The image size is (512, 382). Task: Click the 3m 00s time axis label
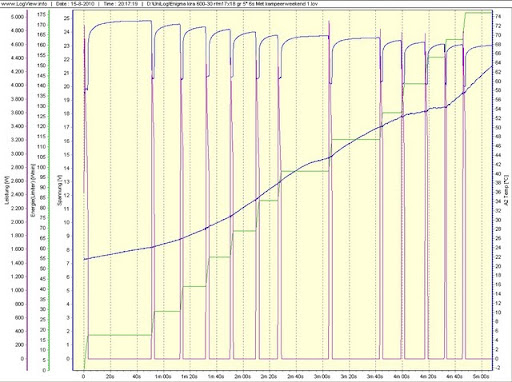pyautogui.click(x=322, y=376)
